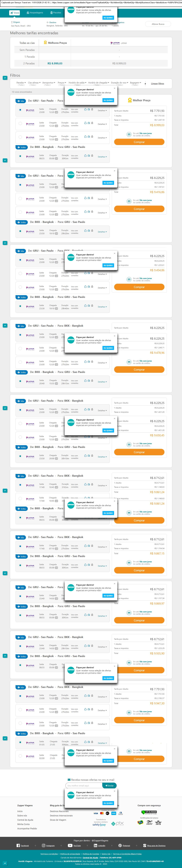This screenshot has height=868, width=182.
Task: Open the Pinterest icon link
Action: 120,845
